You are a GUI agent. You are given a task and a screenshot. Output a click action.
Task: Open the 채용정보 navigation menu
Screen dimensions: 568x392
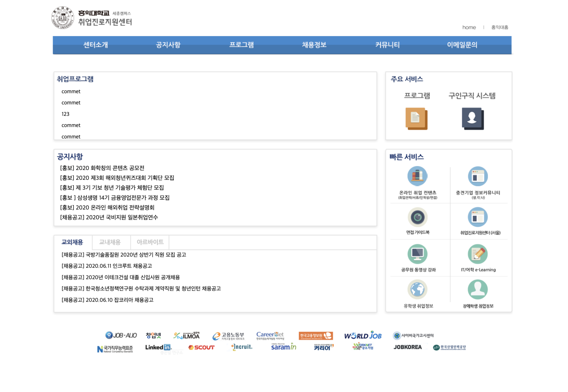coord(314,45)
